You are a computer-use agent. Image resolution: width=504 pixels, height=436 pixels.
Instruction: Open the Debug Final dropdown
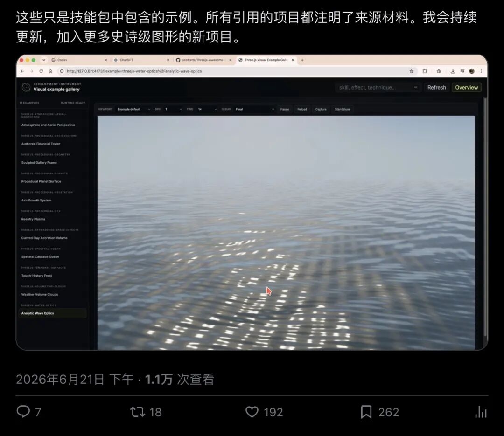(254, 109)
